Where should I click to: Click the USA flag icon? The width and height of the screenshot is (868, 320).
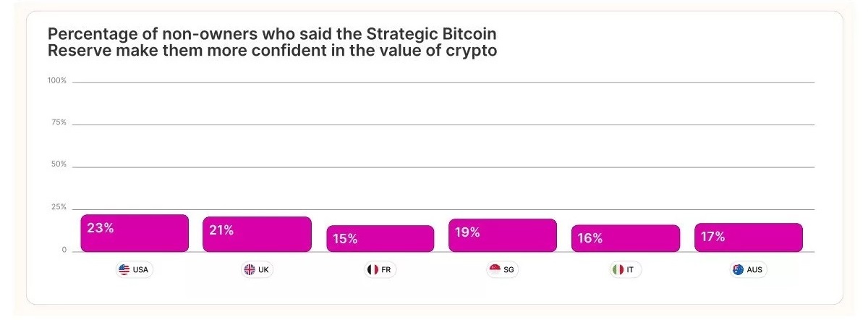coord(124,270)
